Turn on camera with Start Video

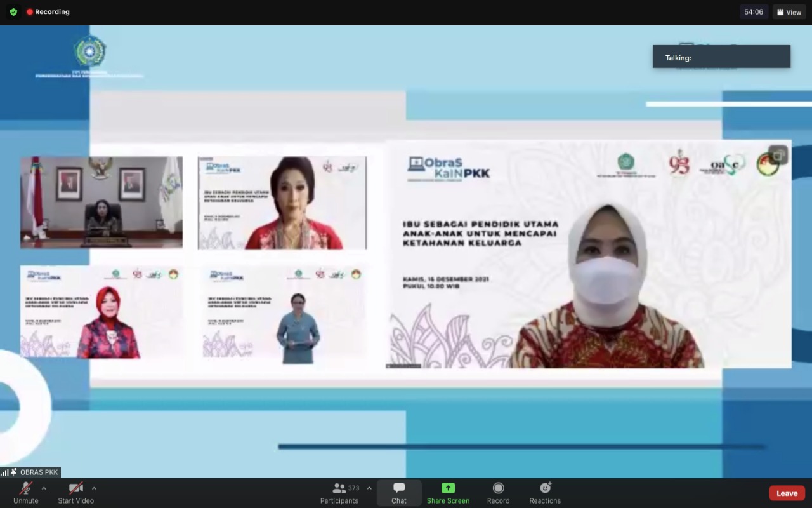point(76,492)
